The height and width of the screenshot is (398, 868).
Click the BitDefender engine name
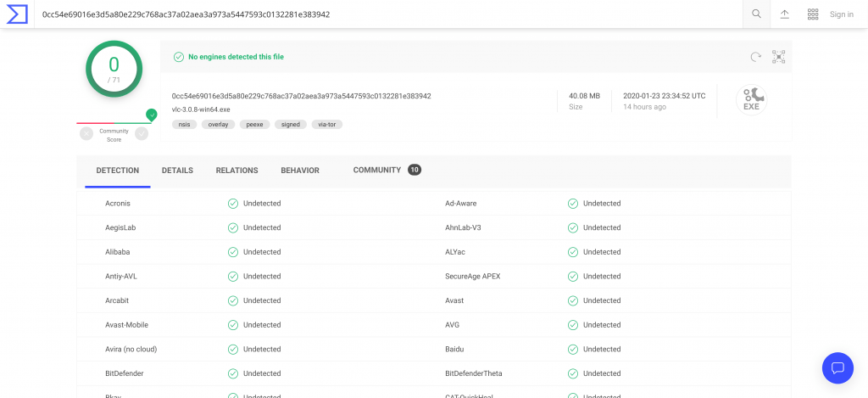coord(125,373)
